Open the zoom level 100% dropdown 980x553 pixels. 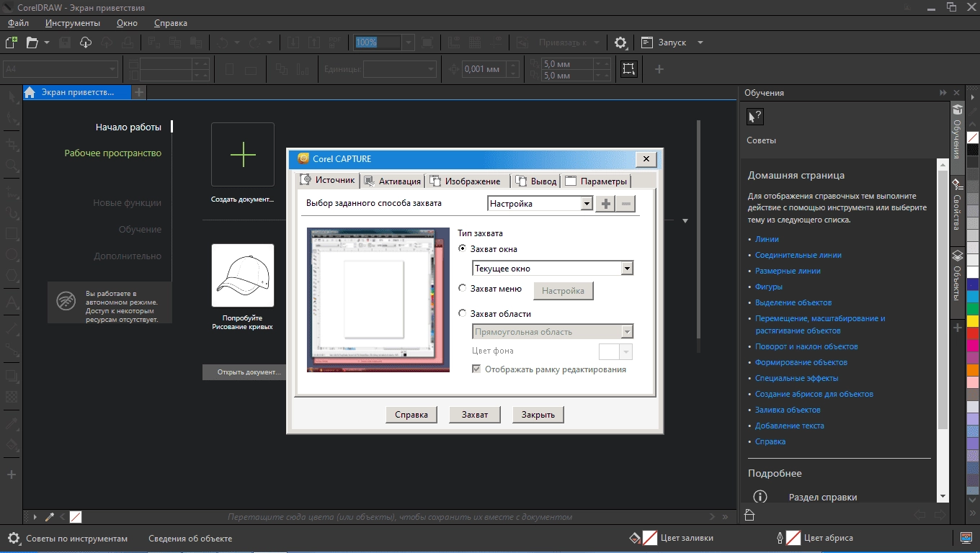409,42
